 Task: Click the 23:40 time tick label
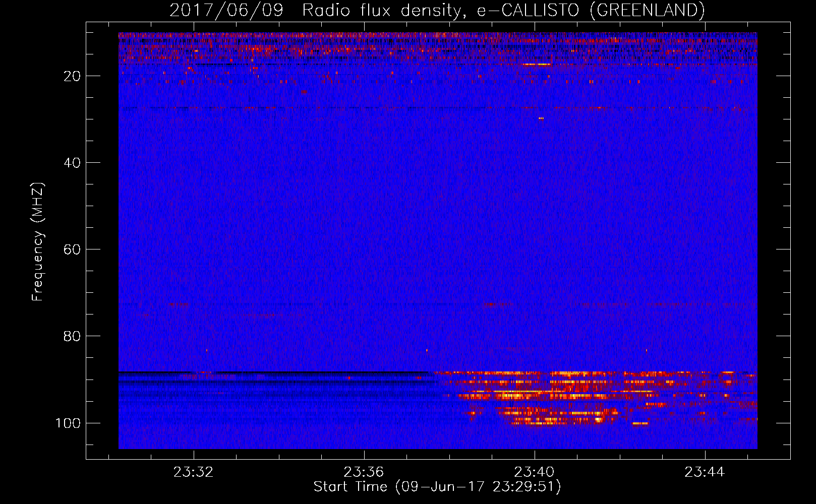point(535,472)
